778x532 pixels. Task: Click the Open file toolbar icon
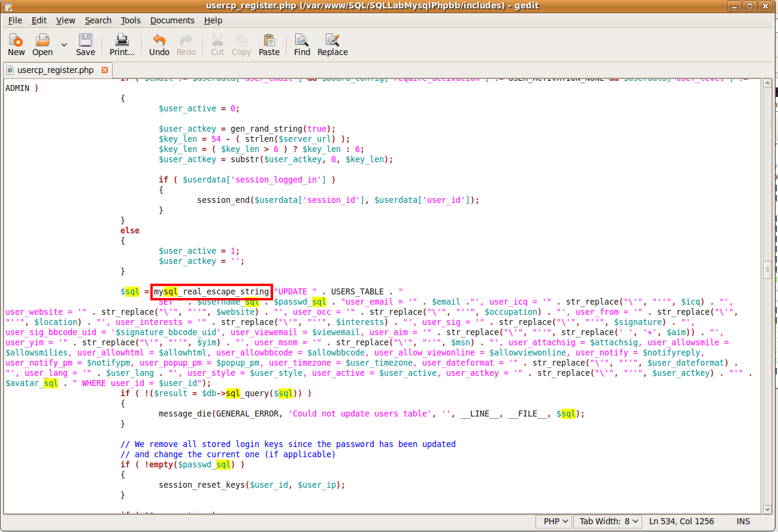(x=43, y=45)
